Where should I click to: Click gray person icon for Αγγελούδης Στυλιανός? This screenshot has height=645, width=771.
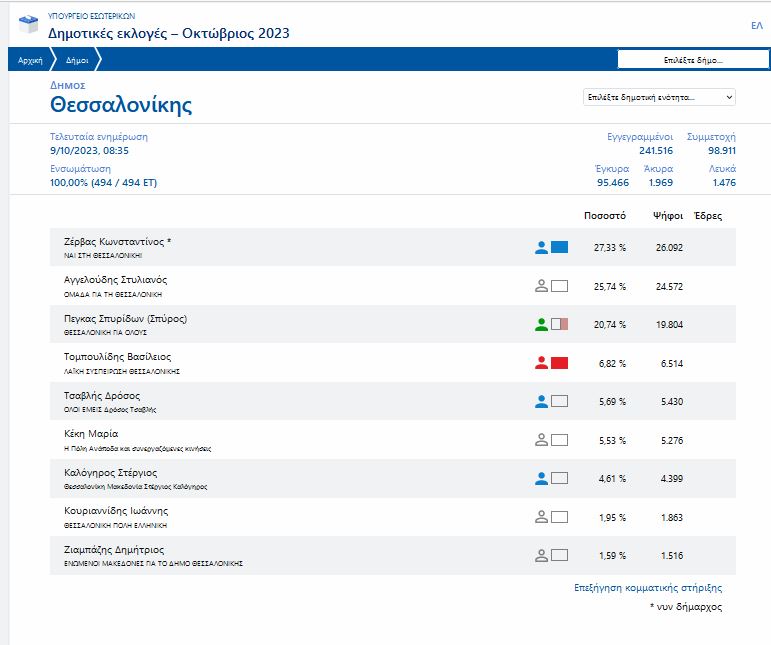541,286
